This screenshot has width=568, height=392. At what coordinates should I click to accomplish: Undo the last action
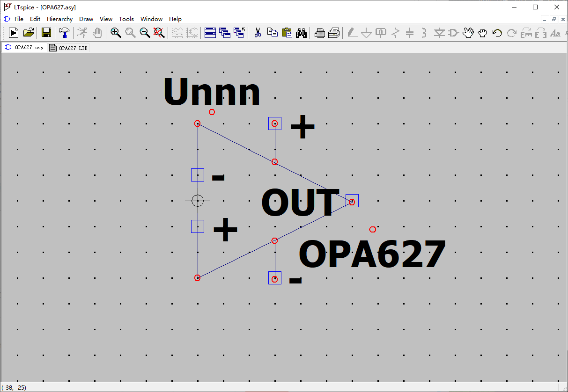coord(497,33)
